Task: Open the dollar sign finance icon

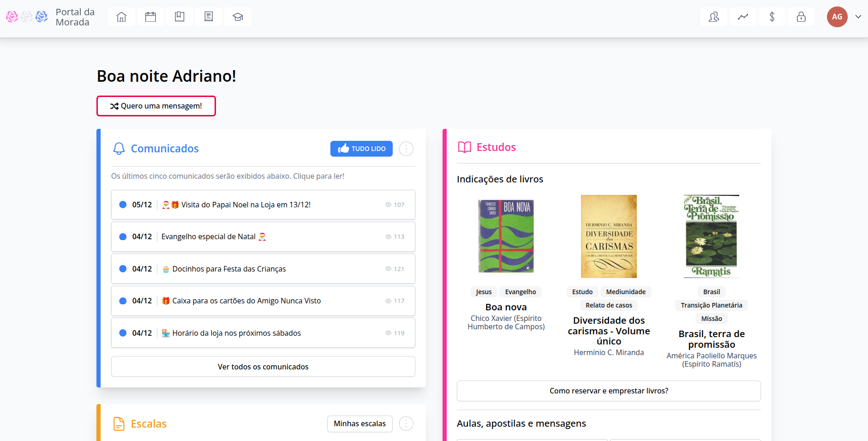Action: (772, 17)
